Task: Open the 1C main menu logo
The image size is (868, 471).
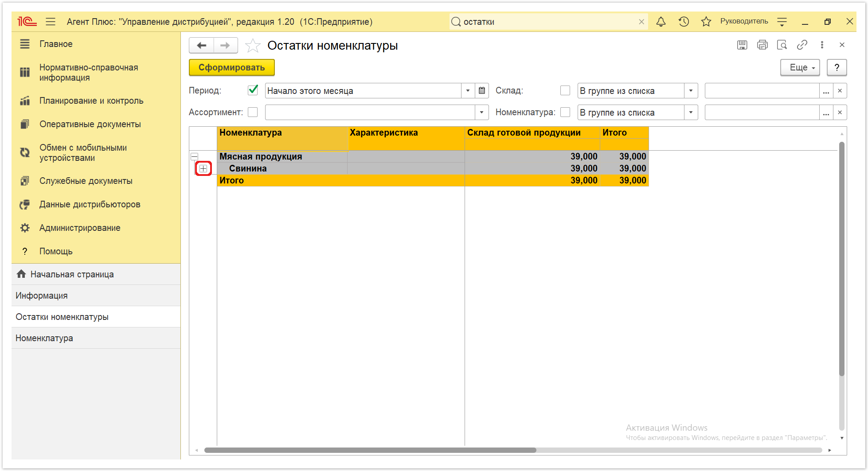Action: coord(27,21)
